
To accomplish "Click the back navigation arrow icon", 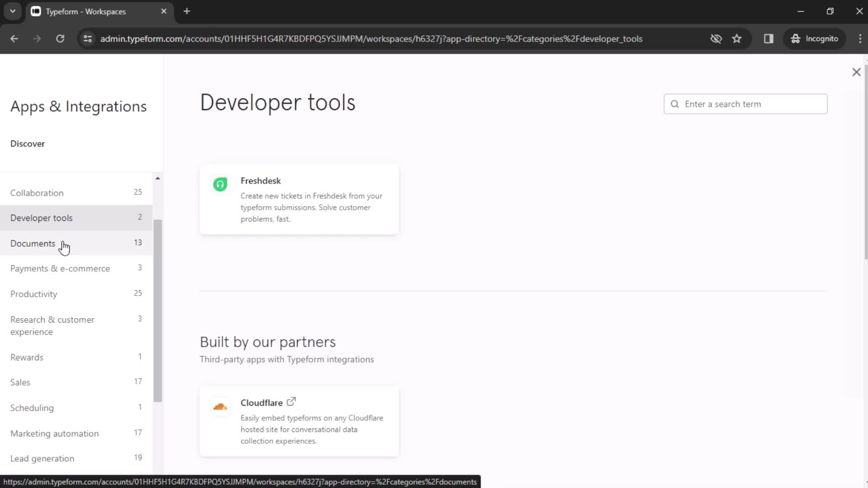I will 14,39.
